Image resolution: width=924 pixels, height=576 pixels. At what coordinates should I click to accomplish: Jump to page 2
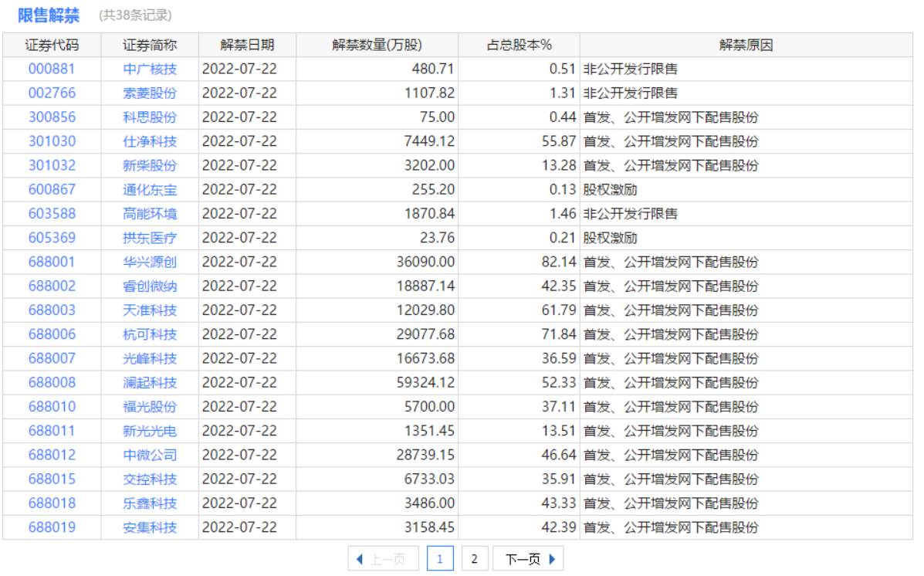tap(475, 559)
